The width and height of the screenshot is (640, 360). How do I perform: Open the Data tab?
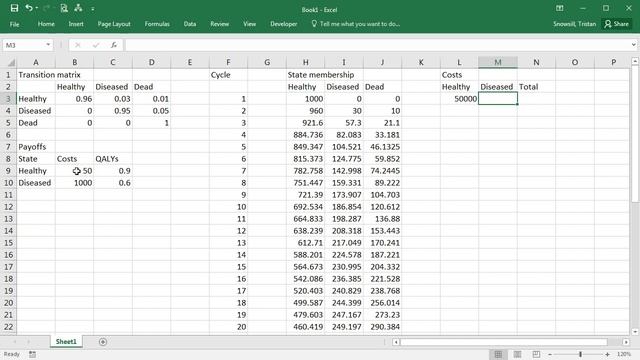(190, 24)
